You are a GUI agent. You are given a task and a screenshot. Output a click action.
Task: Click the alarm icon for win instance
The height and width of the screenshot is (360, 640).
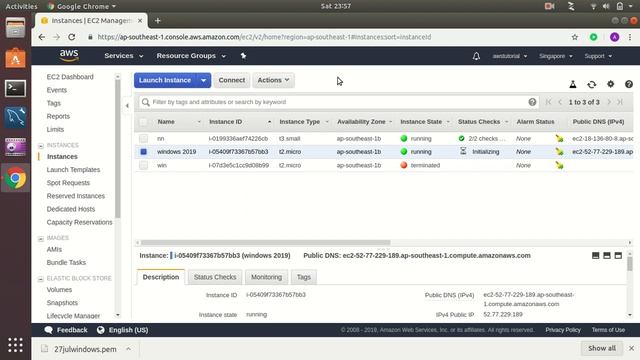559,165
